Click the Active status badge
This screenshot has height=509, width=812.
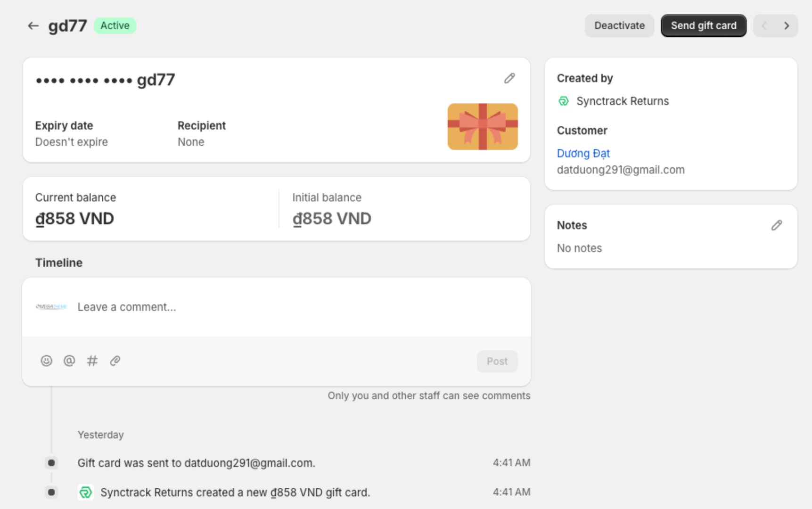[x=115, y=26]
